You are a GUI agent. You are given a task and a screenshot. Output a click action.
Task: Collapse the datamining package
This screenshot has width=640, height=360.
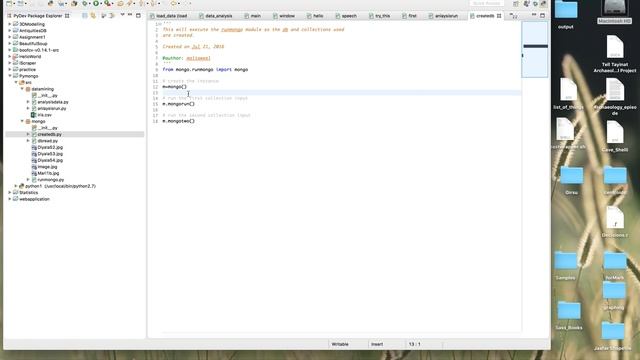[22, 89]
